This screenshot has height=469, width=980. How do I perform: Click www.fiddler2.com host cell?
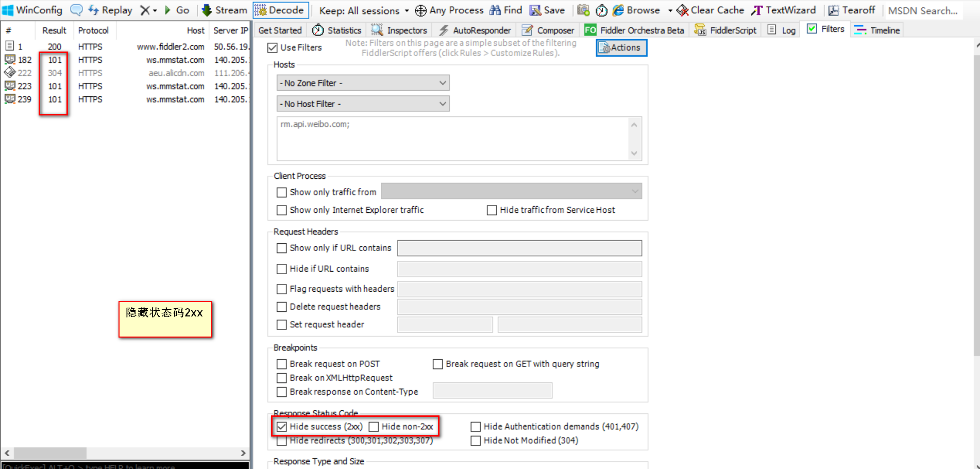point(171,46)
